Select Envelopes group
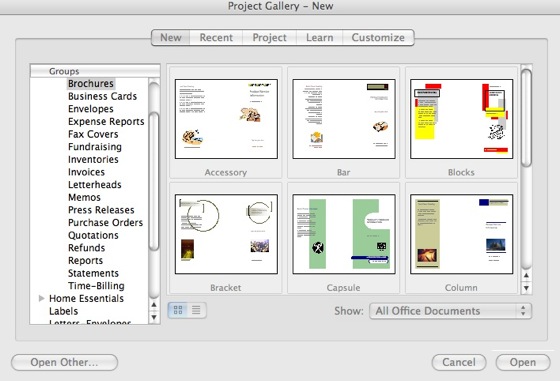This screenshot has width=560, height=381. point(91,109)
